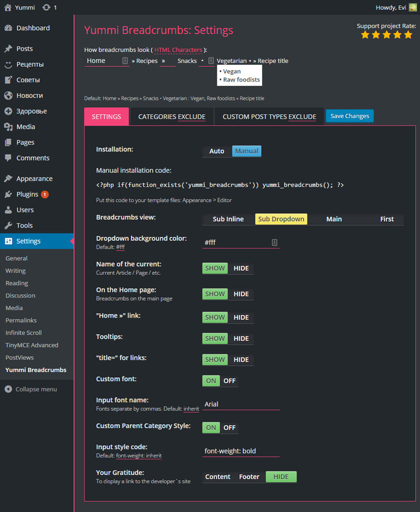Click the Settings sliders icon

pyautogui.click(x=8, y=241)
